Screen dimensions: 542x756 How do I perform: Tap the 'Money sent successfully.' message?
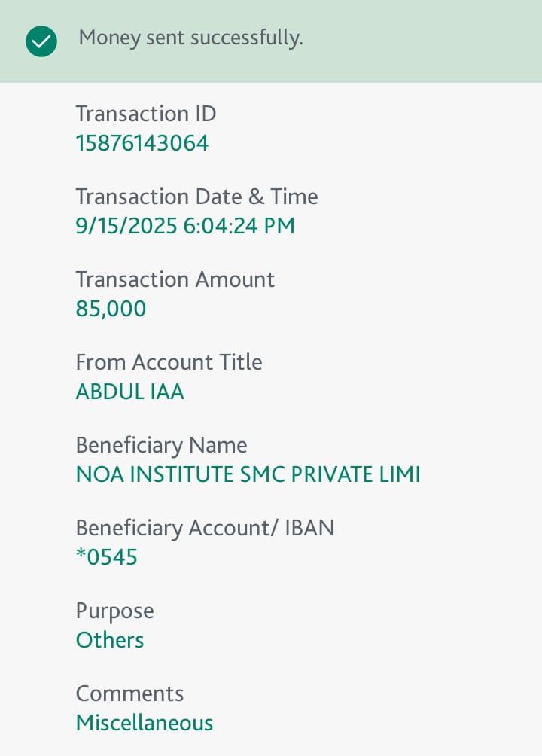pos(191,38)
